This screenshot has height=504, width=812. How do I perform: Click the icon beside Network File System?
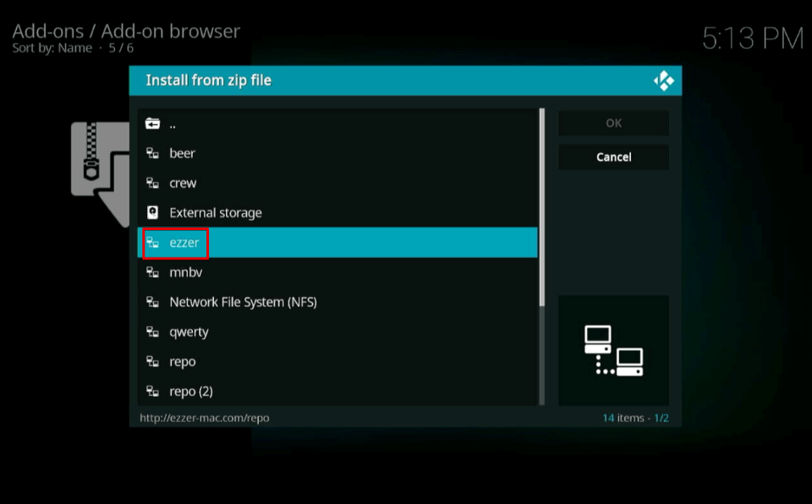point(152,302)
